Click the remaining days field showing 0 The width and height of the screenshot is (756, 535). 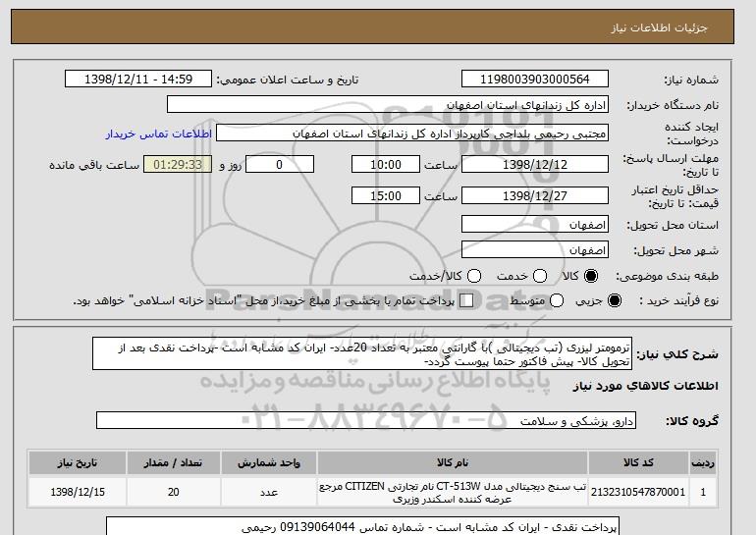(280, 164)
